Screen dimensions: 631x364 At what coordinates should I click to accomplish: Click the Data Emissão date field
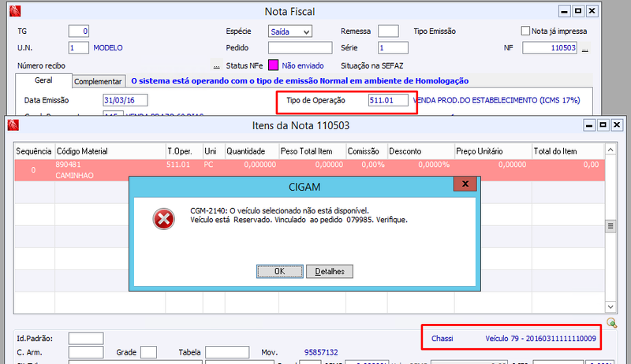click(125, 100)
